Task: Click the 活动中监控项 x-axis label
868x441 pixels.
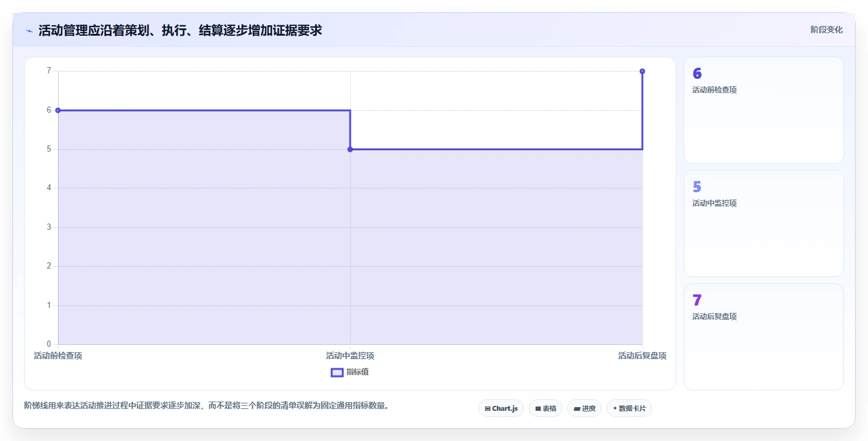Action: 350,356
